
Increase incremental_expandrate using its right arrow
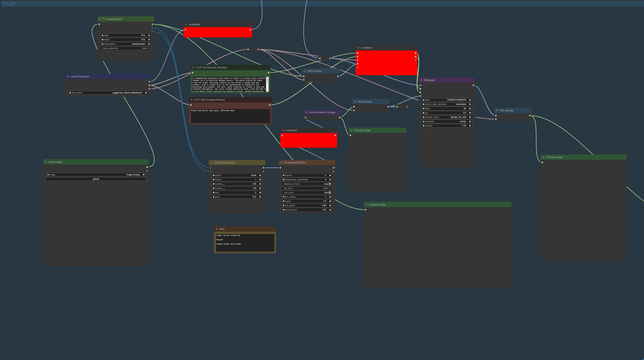(x=330, y=179)
